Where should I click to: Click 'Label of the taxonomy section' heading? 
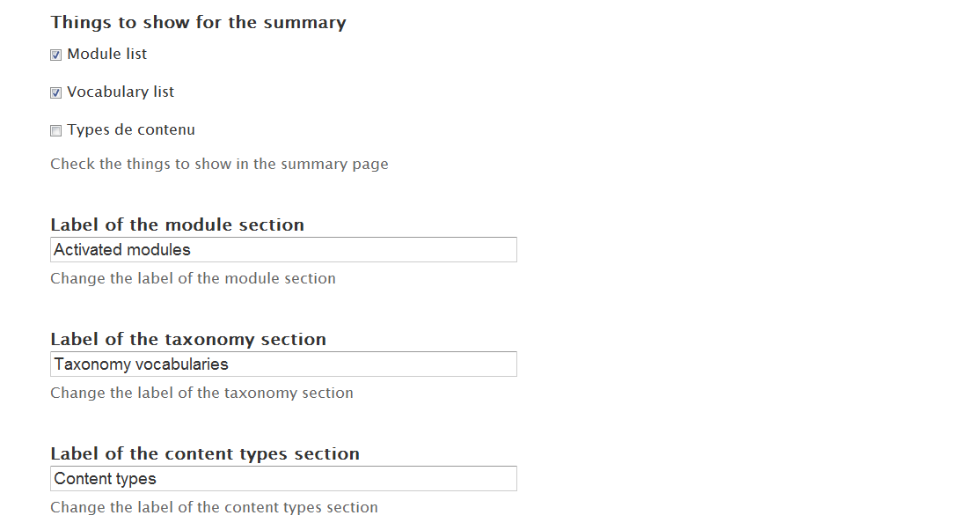pos(188,339)
